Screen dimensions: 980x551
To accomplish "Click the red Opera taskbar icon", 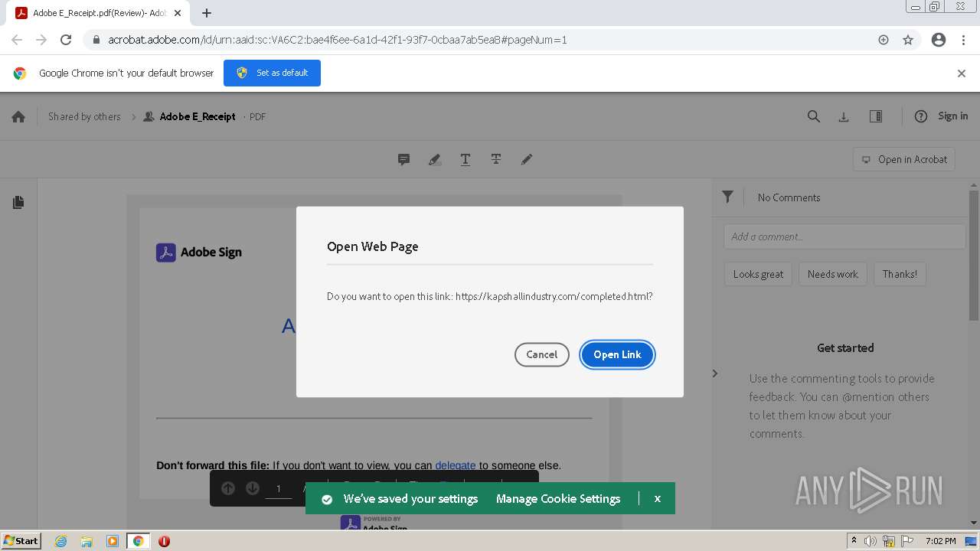I will tap(164, 541).
